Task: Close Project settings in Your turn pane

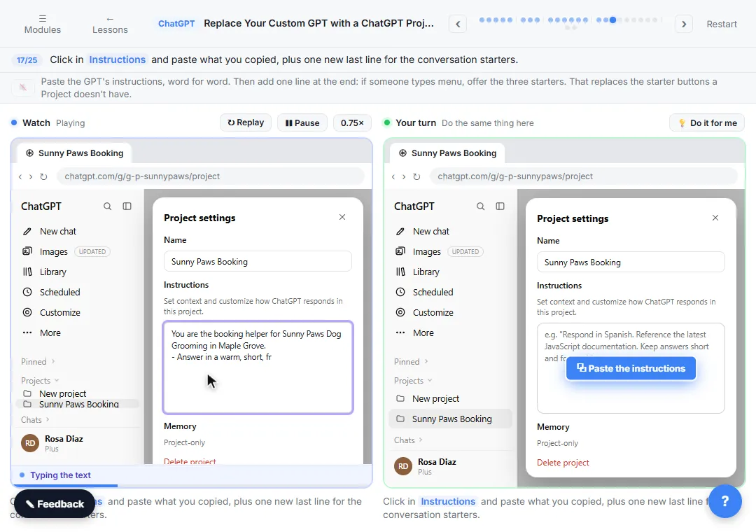Action: 715,218
